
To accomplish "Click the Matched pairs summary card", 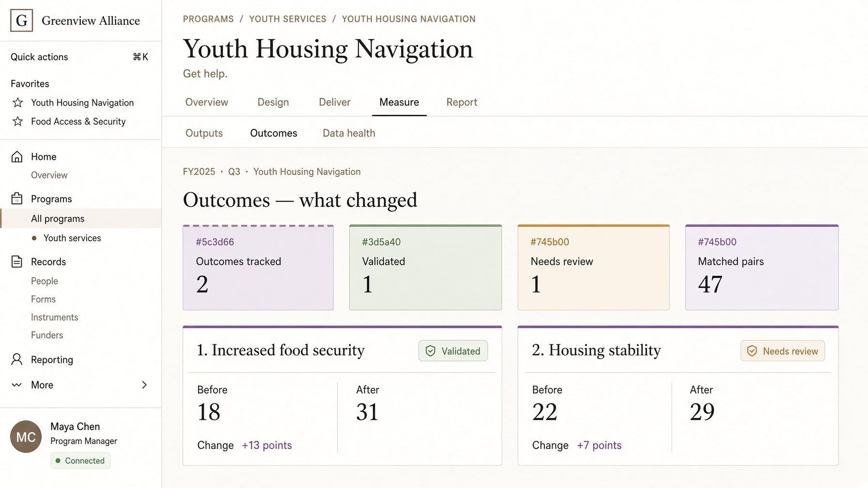I will point(762,268).
